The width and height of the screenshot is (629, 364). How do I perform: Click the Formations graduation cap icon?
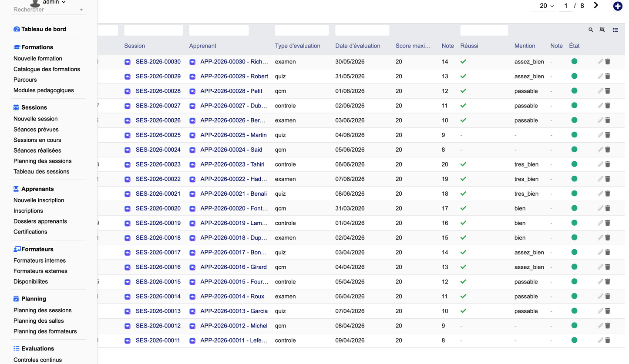click(x=17, y=47)
